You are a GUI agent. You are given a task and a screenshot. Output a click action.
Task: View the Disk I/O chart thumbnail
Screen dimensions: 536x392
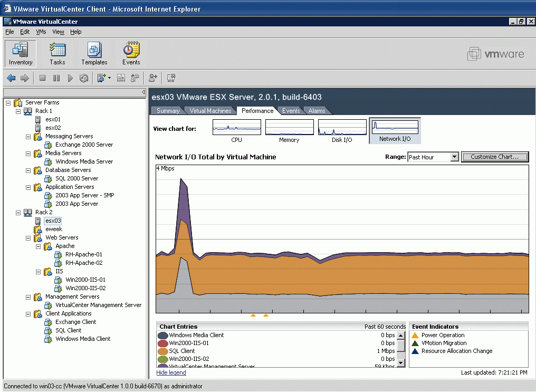tap(342, 127)
